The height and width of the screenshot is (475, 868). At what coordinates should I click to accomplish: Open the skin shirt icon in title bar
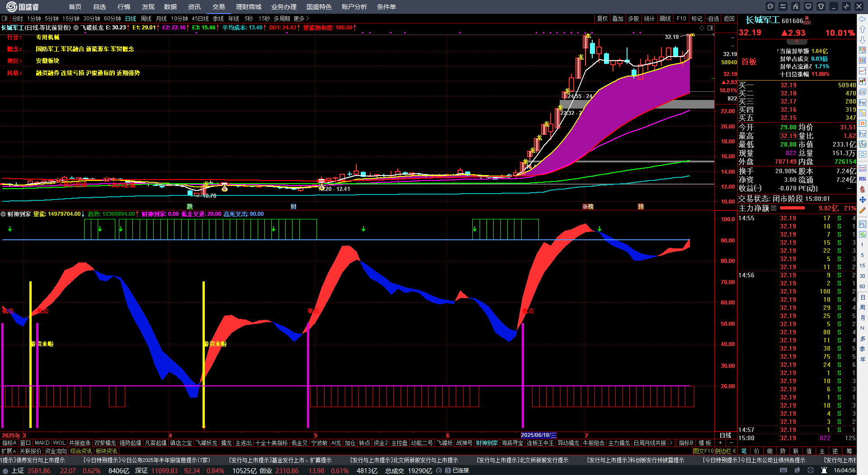(821, 6)
